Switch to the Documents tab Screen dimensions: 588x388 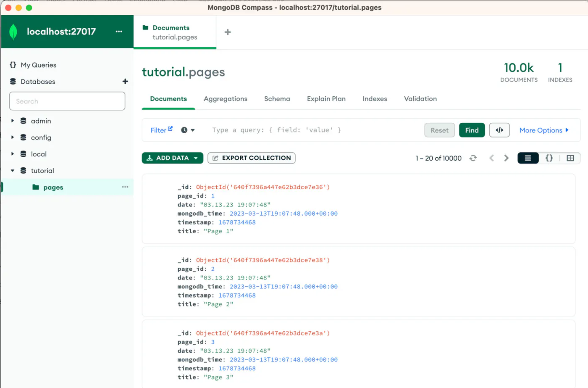(168, 99)
